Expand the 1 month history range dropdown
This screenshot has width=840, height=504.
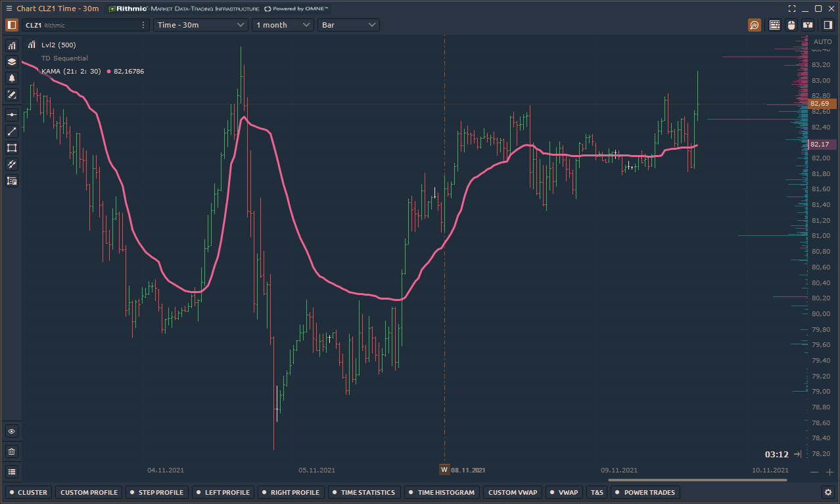click(x=283, y=25)
